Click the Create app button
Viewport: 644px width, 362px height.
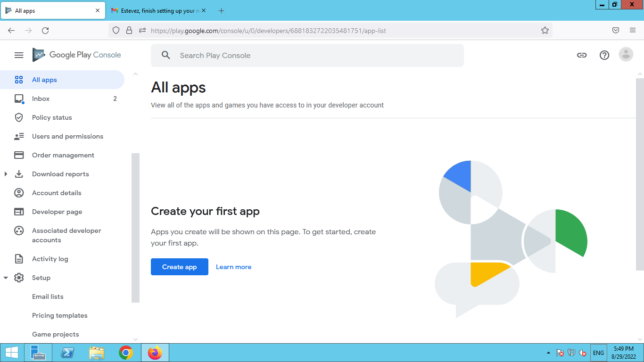(x=179, y=267)
